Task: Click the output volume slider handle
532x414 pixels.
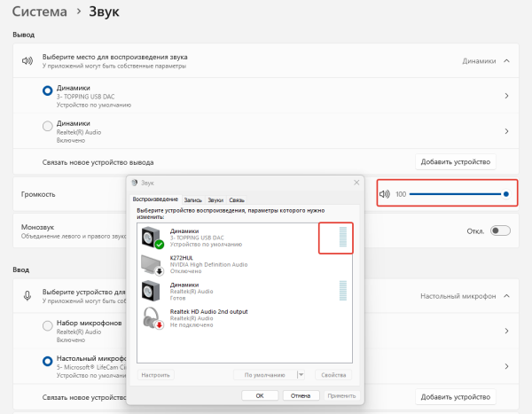Action: [506, 194]
